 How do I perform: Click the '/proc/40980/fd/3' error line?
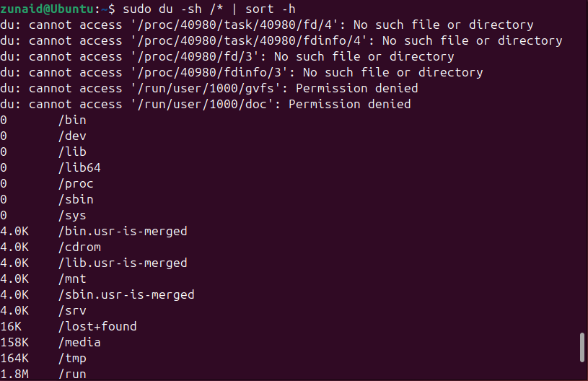[x=227, y=56]
